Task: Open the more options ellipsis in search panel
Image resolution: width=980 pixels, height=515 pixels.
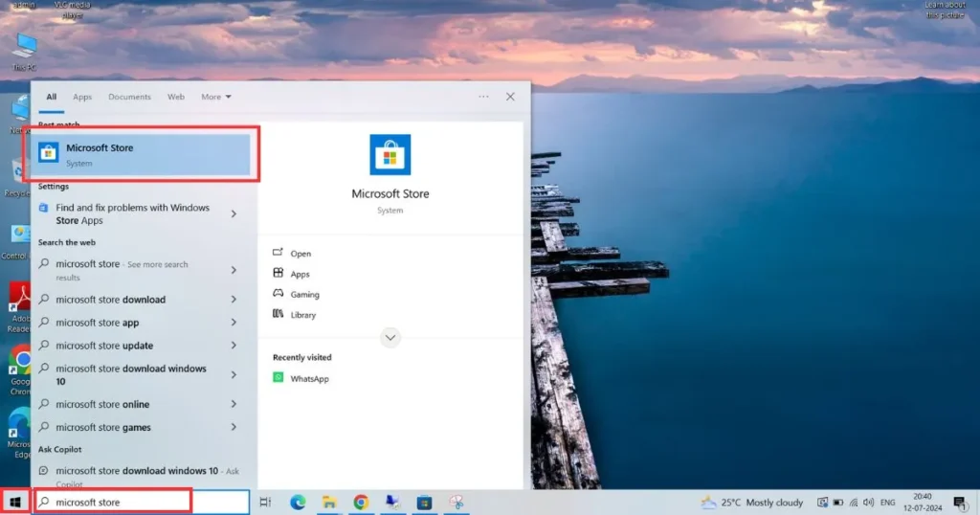Action: click(483, 97)
